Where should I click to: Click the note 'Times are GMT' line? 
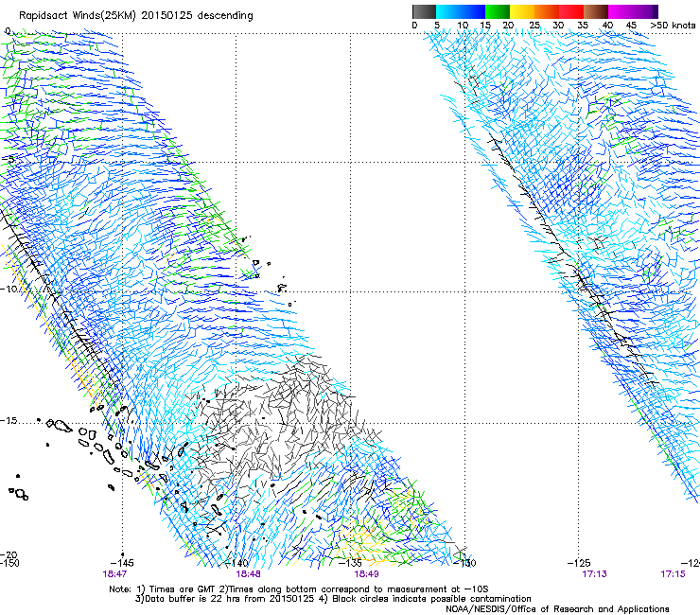click(x=299, y=589)
